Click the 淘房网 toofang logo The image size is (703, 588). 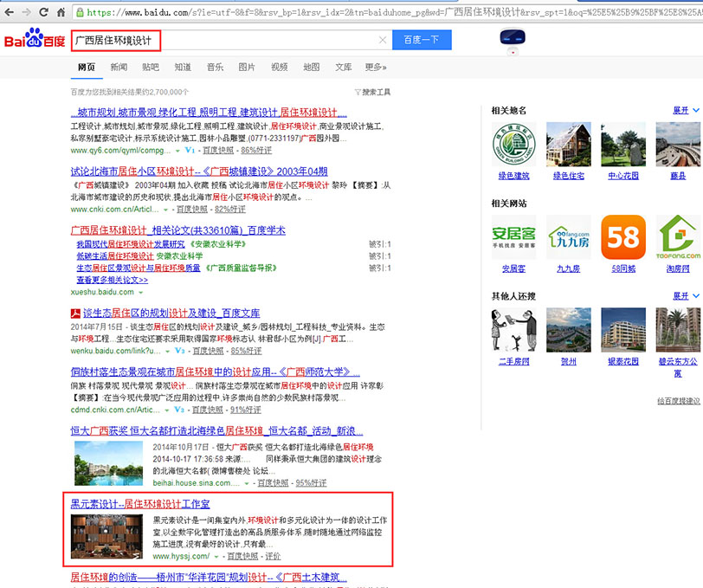[678, 236]
